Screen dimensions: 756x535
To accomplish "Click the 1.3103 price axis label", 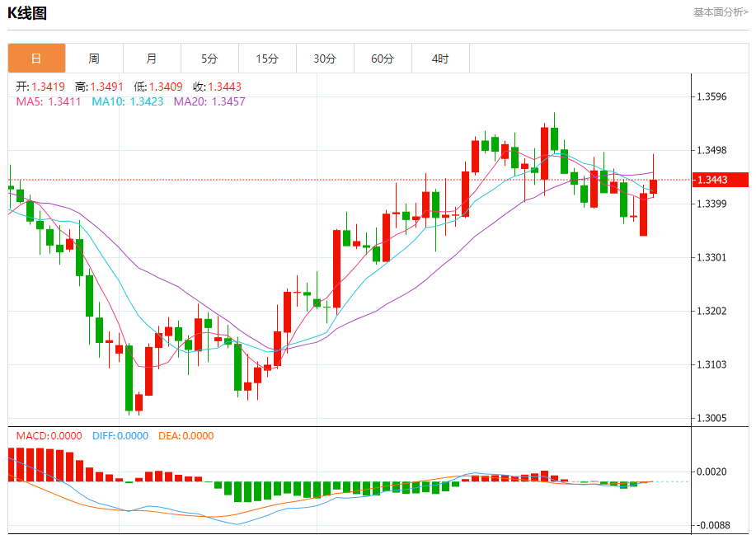I will click(711, 364).
